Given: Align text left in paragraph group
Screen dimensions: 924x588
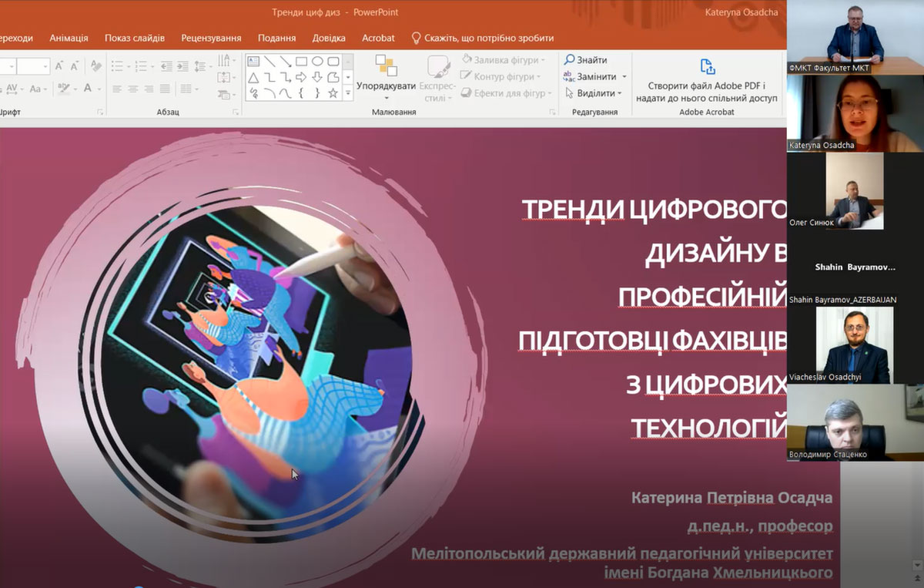Looking at the screenshot, I should click(x=117, y=89).
